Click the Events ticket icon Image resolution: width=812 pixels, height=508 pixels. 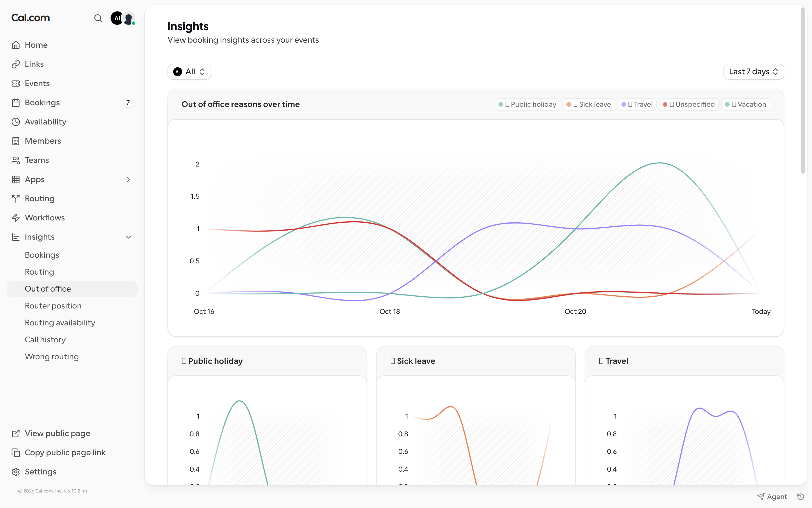[16, 83]
